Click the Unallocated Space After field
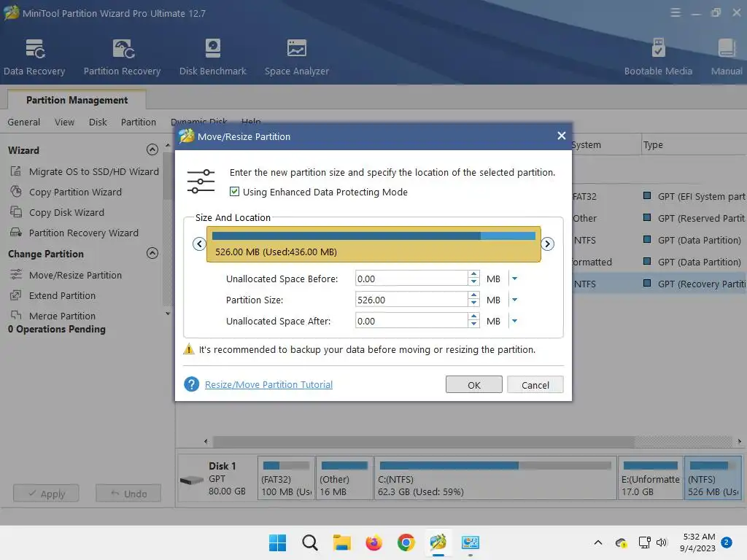 (411, 321)
